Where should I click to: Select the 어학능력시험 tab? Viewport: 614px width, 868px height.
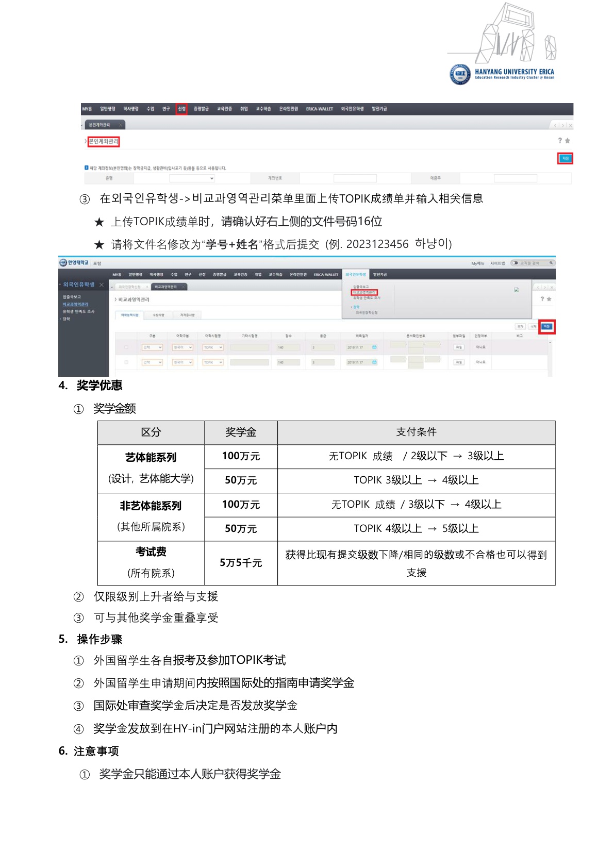[130, 315]
